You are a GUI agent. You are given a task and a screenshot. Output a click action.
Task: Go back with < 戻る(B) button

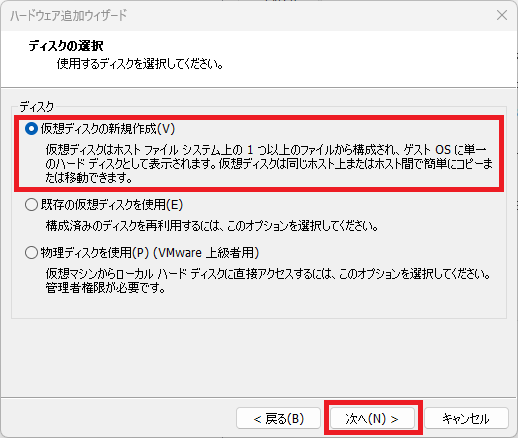278,418
